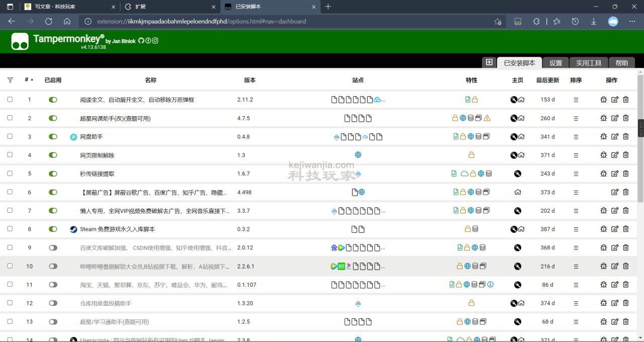Open the 设置 tab
The height and width of the screenshot is (342, 644).
pyautogui.click(x=555, y=63)
